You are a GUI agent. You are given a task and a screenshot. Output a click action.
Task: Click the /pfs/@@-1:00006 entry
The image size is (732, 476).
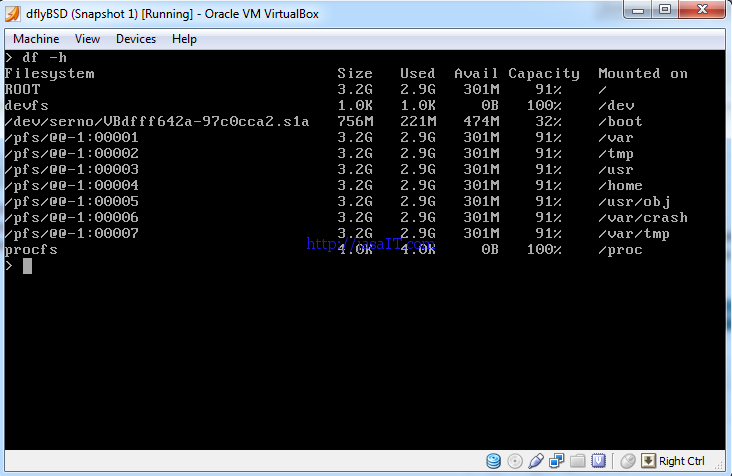(72, 217)
